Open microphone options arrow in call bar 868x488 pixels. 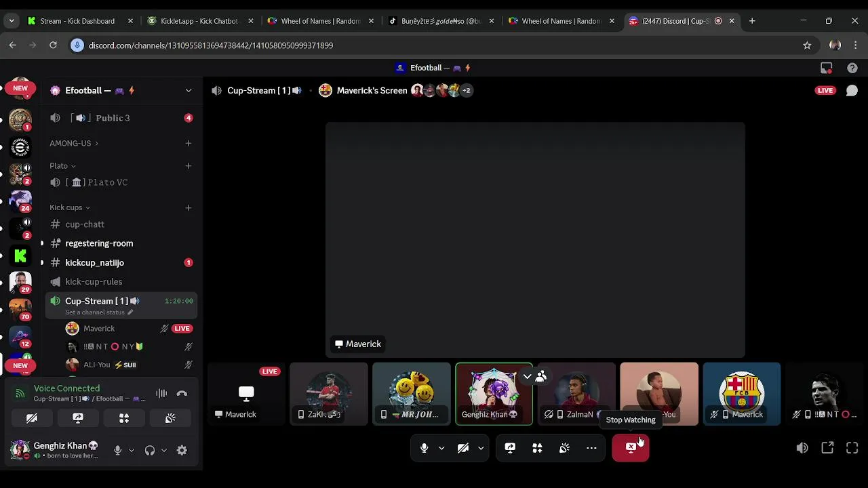coord(441,448)
